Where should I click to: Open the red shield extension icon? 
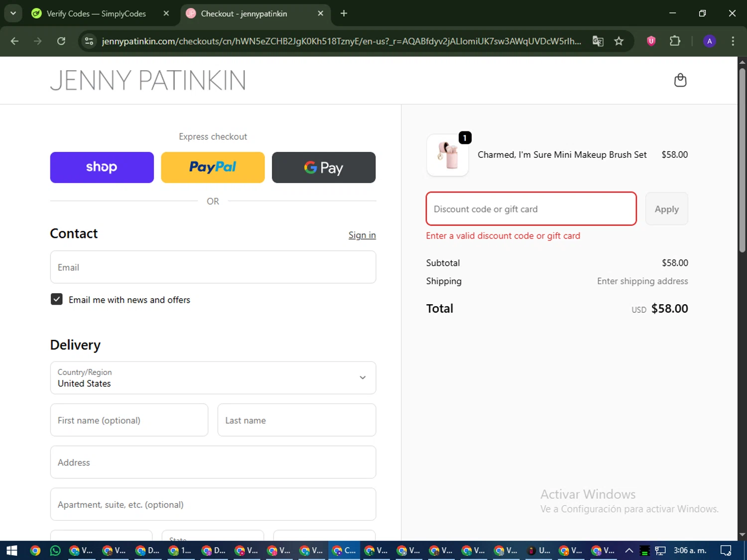pyautogui.click(x=651, y=41)
